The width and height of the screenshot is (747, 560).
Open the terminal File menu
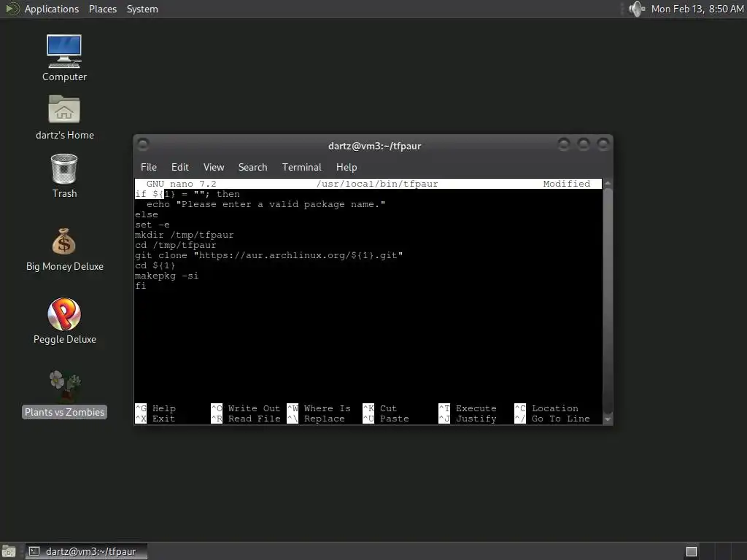(x=149, y=167)
